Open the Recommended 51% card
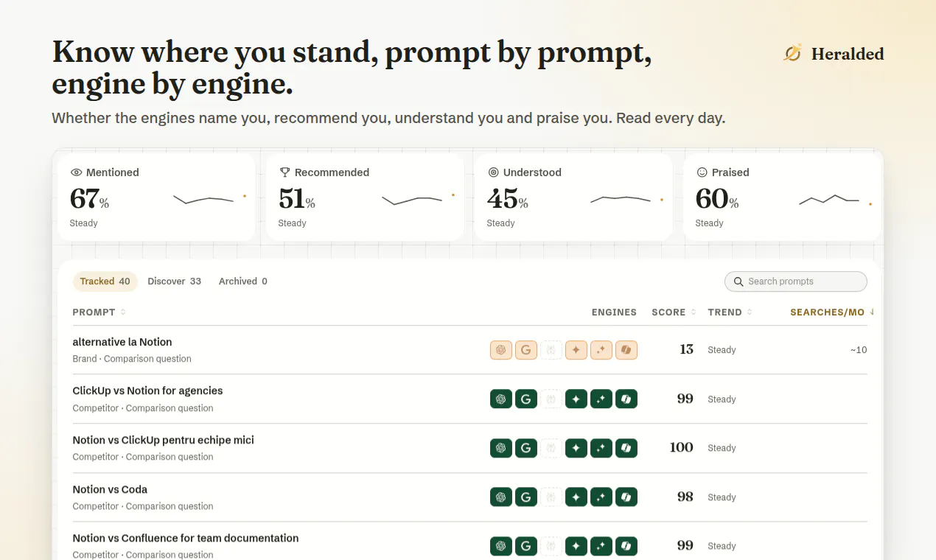Screen dimensions: 936x560 pyautogui.click(x=365, y=197)
